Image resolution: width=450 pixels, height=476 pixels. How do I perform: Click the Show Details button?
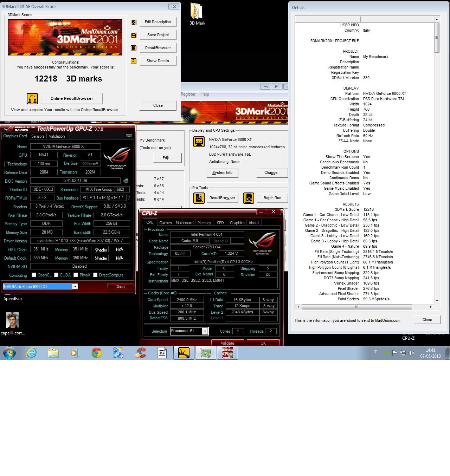(x=158, y=61)
